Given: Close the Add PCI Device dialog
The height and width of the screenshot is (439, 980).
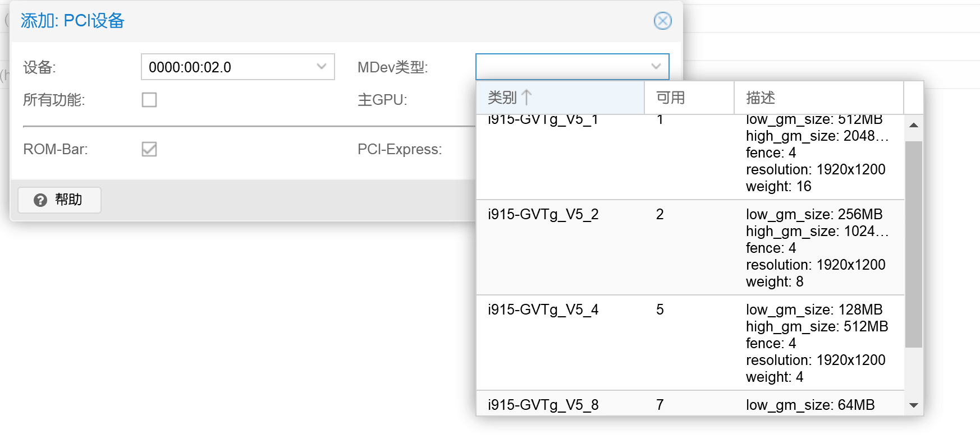Looking at the screenshot, I should pyautogui.click(x=662, y=21).
